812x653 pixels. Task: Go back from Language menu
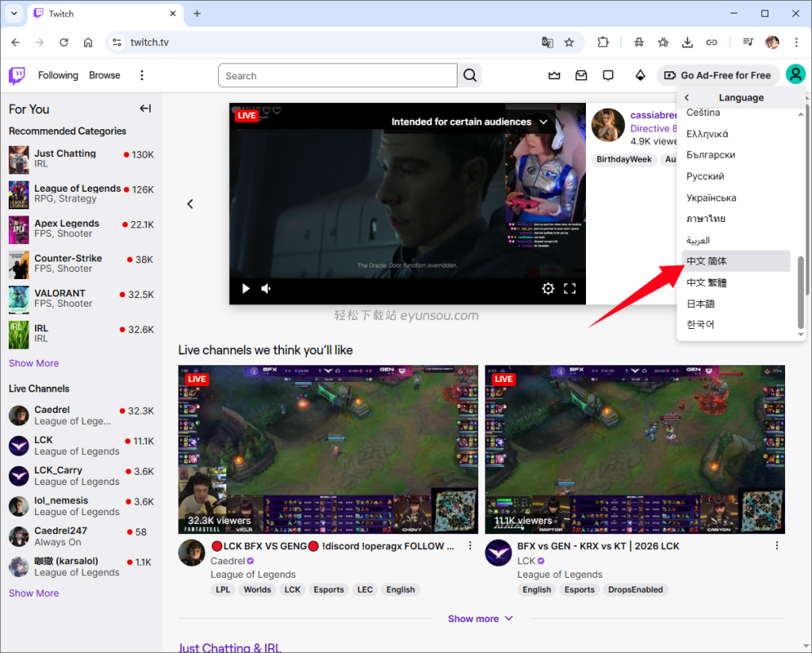(687, 97)
